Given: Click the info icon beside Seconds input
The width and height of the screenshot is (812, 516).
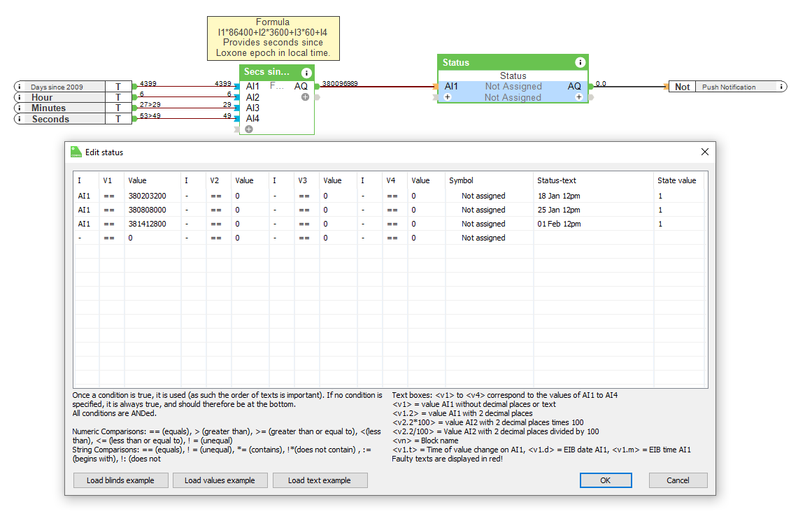Looking at the screenshot, I should [19, 119].
